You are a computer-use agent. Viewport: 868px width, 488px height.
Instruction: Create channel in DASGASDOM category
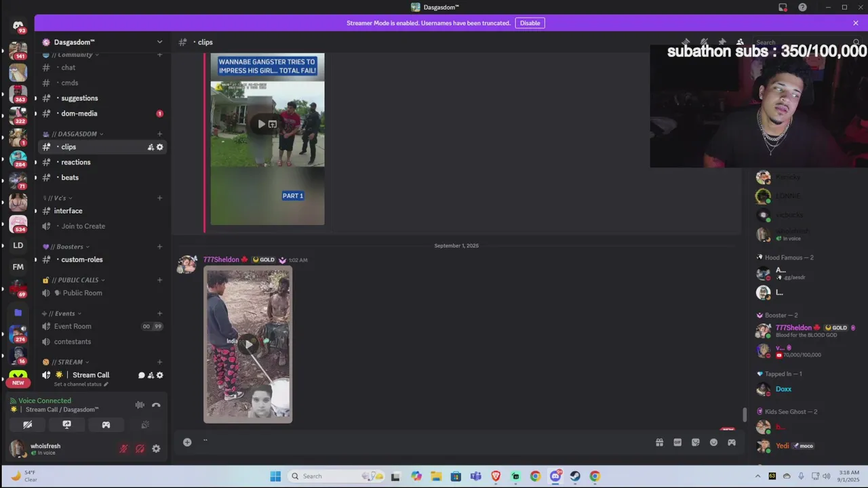click(160, 134)
